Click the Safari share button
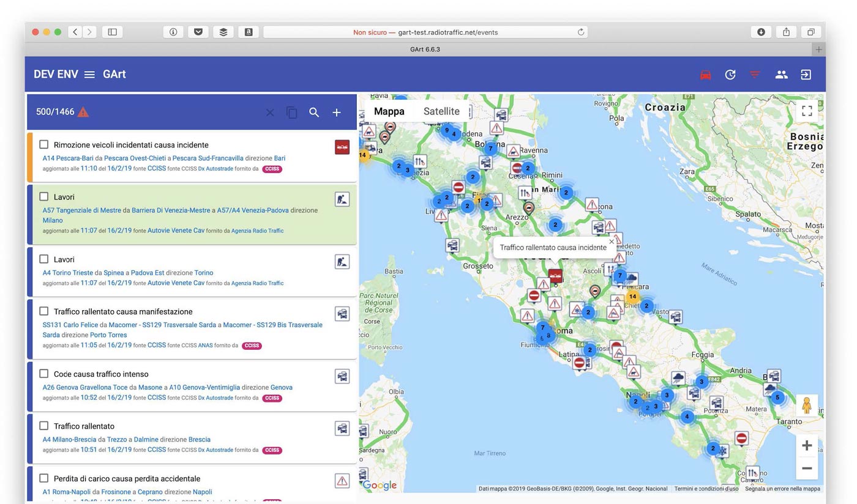Screen dimensions: 857x504 pos(786,32)
